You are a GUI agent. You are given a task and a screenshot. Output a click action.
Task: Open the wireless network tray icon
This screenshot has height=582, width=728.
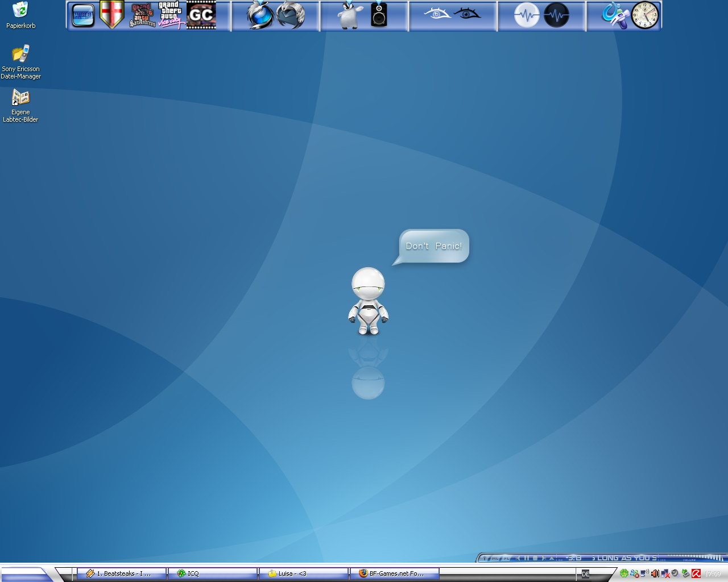(x=644, y=573)
